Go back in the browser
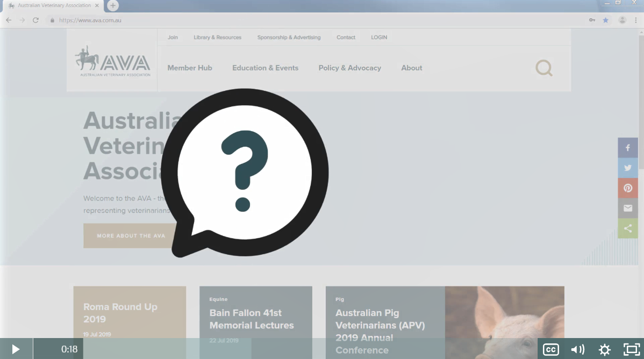644x359 pixels. [x=9, y=20]
